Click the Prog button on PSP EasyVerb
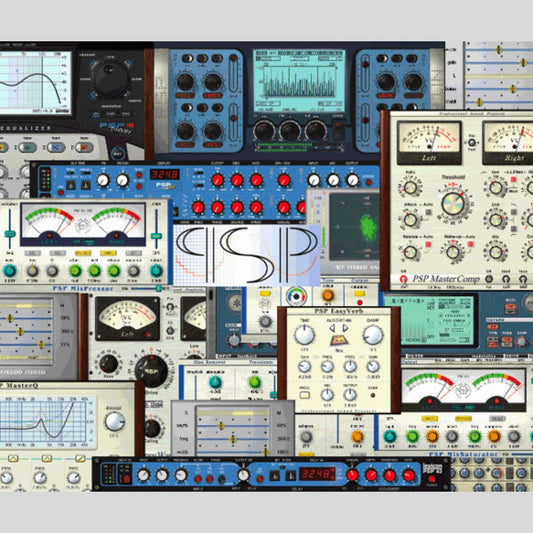 click(x=304, y=395)
